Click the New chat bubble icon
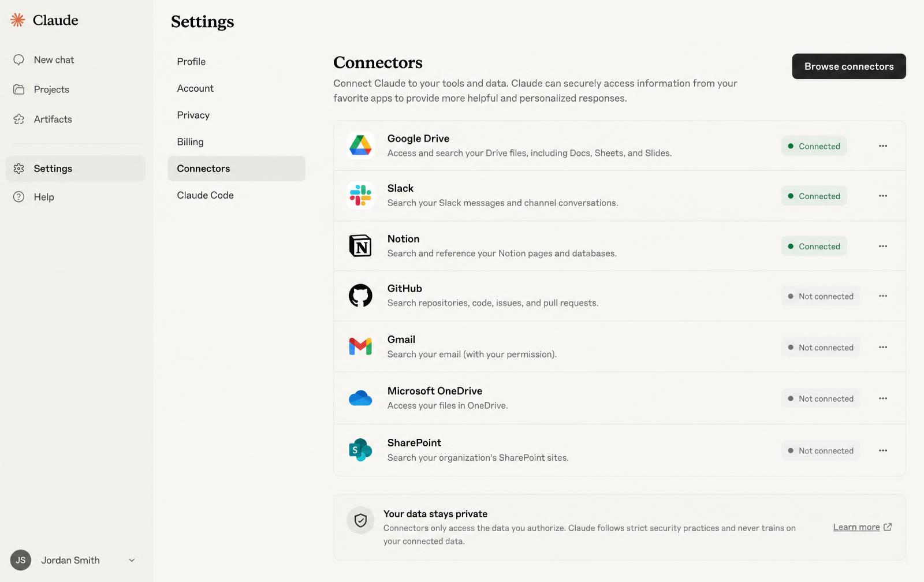This screenshot has height=582, width=924. (x=18, y=60)
